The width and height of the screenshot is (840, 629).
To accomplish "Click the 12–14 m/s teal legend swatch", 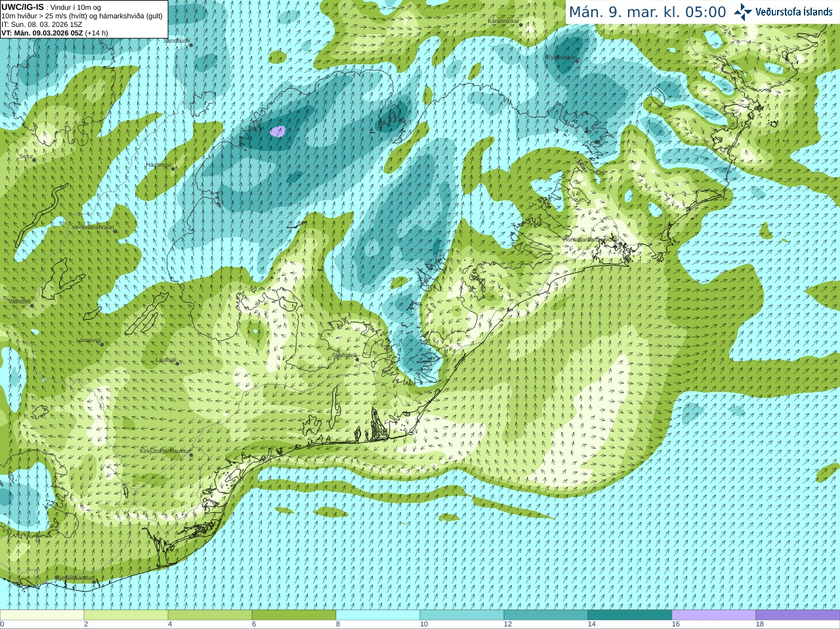I will (x=546, y=615).
